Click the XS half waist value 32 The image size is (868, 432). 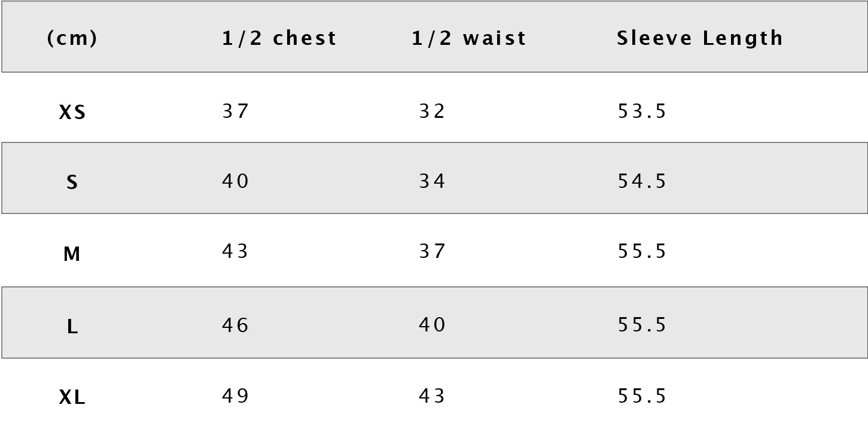pos(432,111)
